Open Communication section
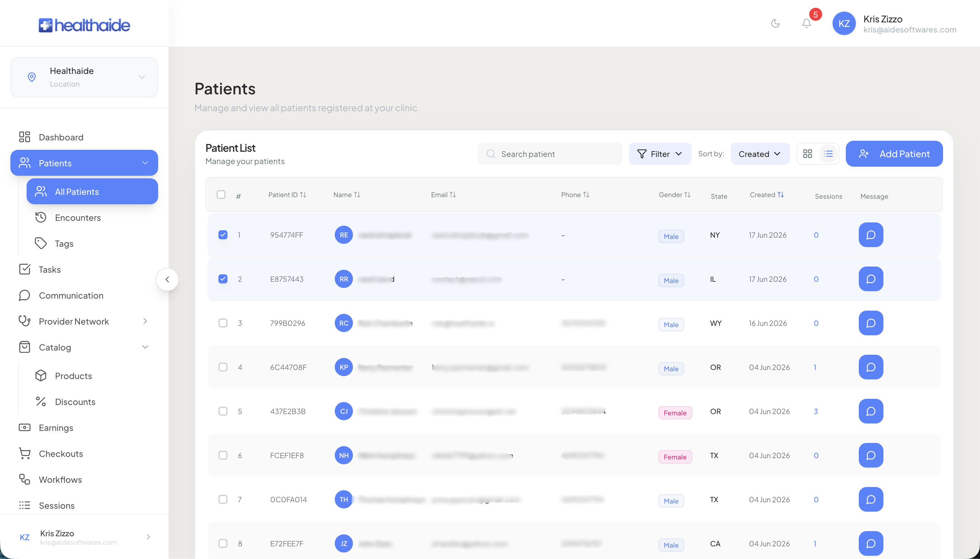 [84, 295]
